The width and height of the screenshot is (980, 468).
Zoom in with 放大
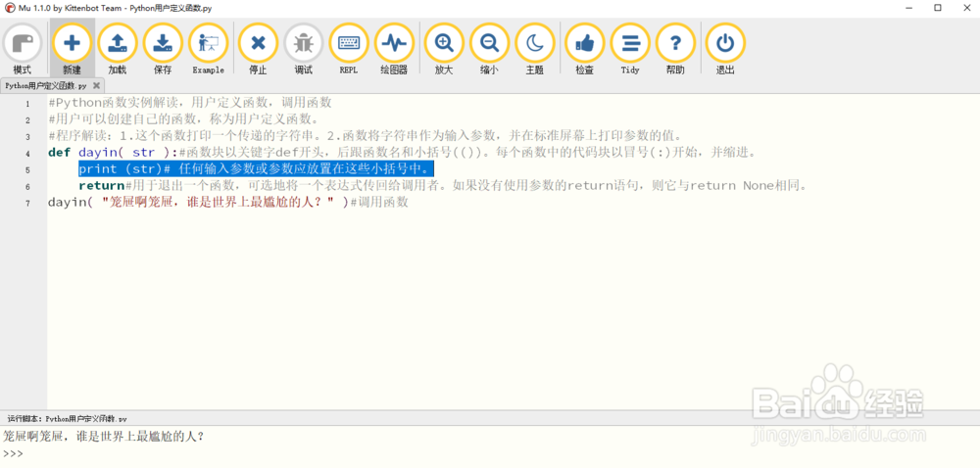pyautogui.click(x=444, y=49)
